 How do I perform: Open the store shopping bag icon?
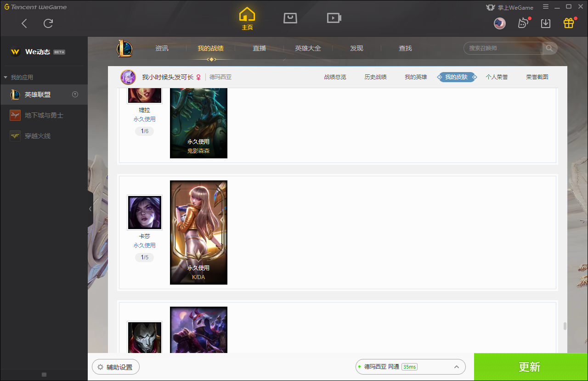coord(290,18)
